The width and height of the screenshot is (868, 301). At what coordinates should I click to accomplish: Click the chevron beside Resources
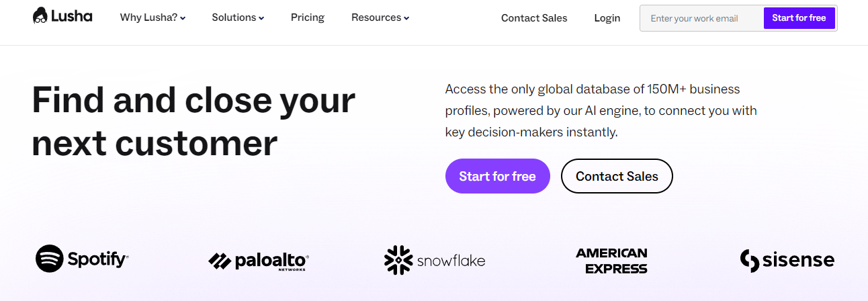(x=406, y=19)
